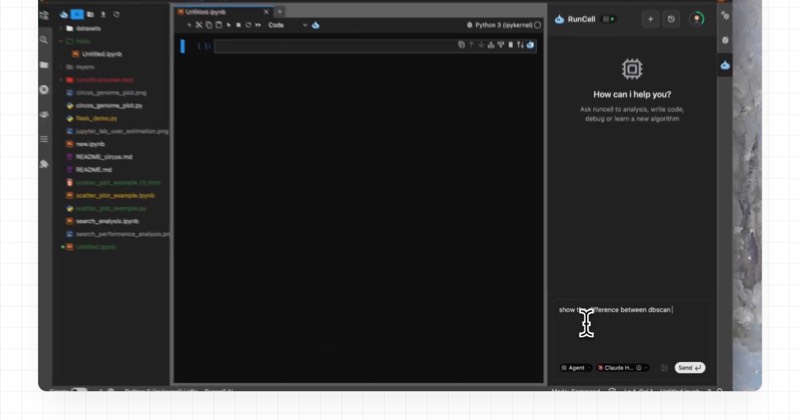Open README.md file
Image resolution: width=800 pixels, height=420 pixels.
coord(94,169)
